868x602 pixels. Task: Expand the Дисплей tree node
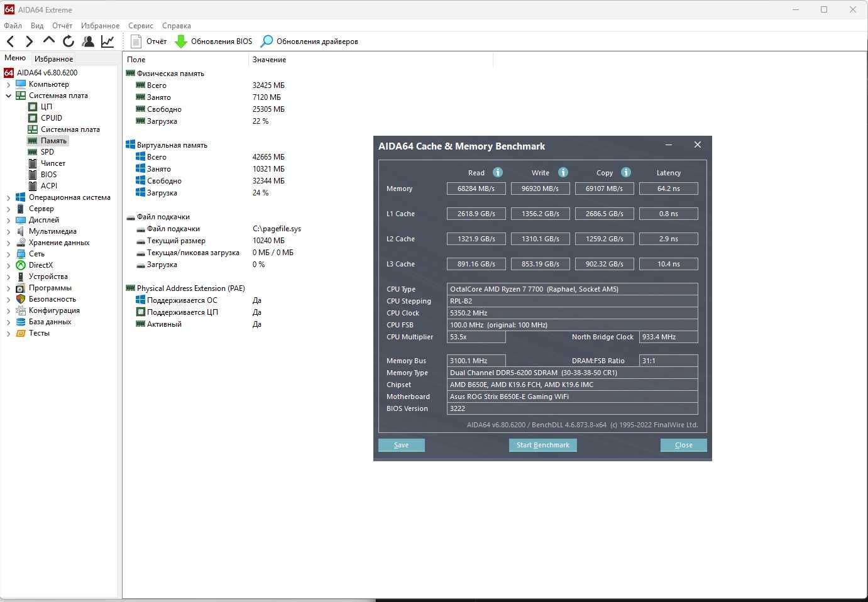tap(8, 220)
